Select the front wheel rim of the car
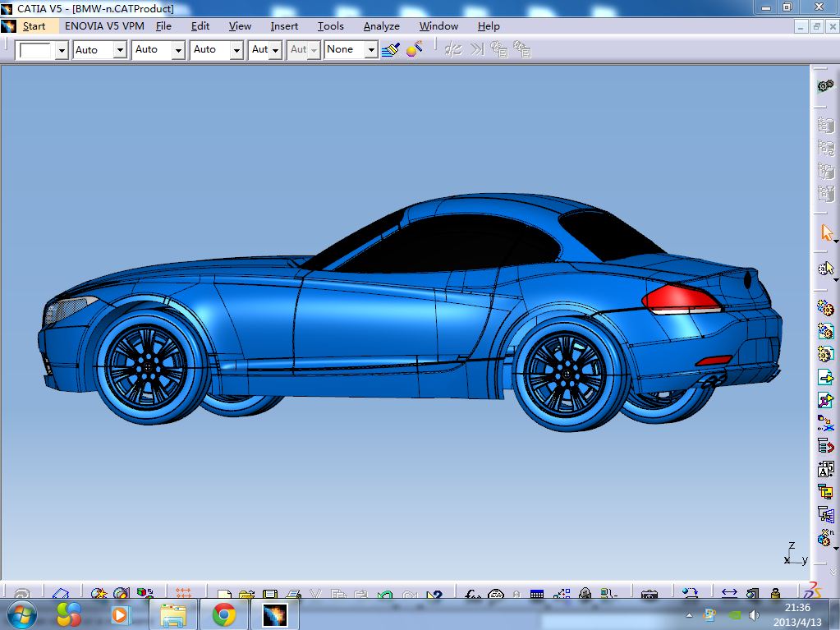This screenshot has width=840, height=630. coord(145,367)
